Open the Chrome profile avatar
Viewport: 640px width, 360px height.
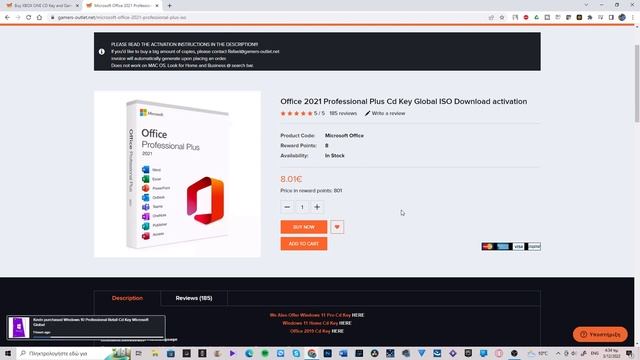622,18
